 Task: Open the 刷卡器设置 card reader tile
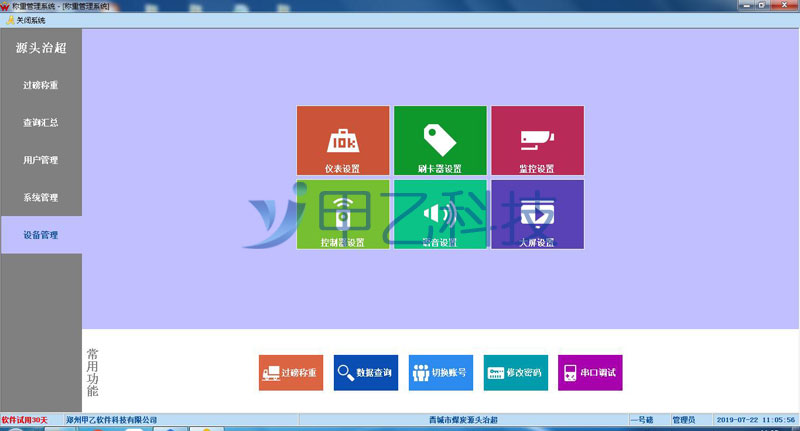(440, 141)
